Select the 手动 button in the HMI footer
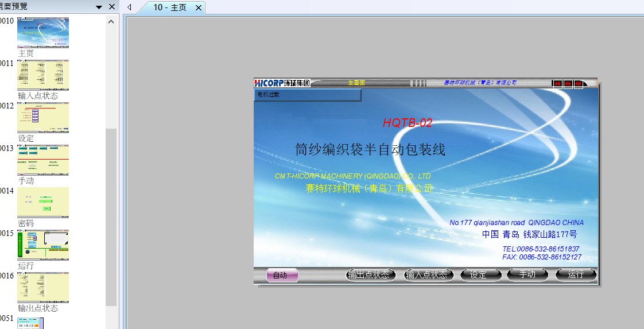644x329 pixels. pyautogui.click(x=528, y=275)
